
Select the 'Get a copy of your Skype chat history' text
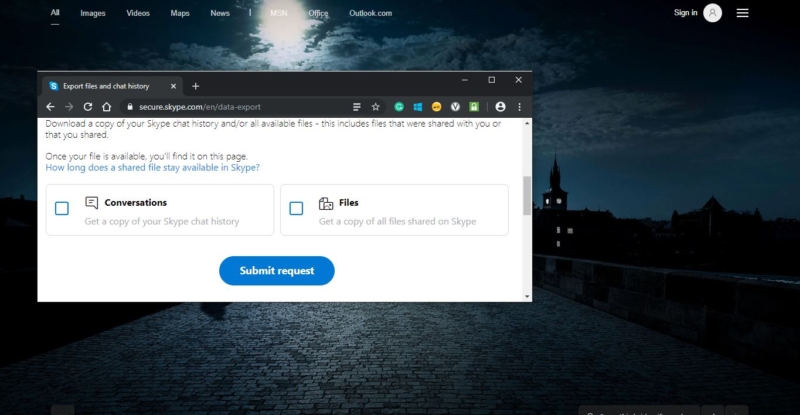162,221
